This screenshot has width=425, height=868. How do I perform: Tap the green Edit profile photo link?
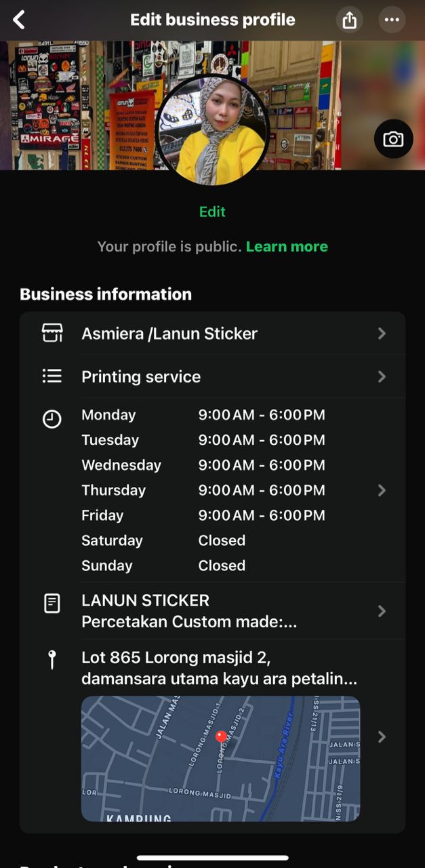pos(212,212)
